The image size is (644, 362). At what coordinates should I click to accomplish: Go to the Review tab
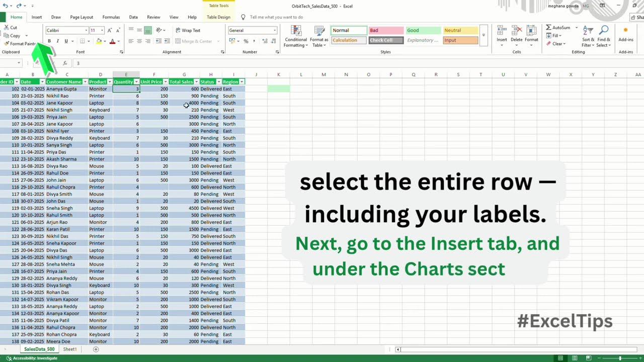point(153,17)
